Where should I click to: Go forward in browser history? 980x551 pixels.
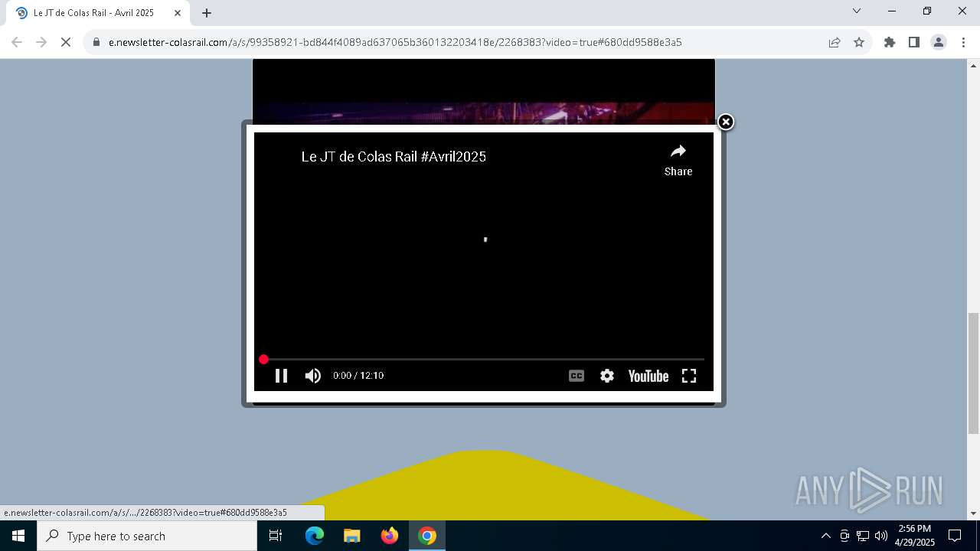[x=41, y=42]
